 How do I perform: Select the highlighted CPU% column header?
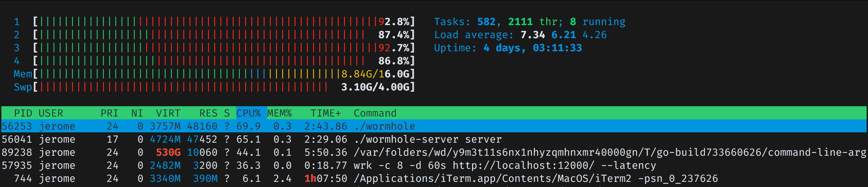(x=251, y=113)
